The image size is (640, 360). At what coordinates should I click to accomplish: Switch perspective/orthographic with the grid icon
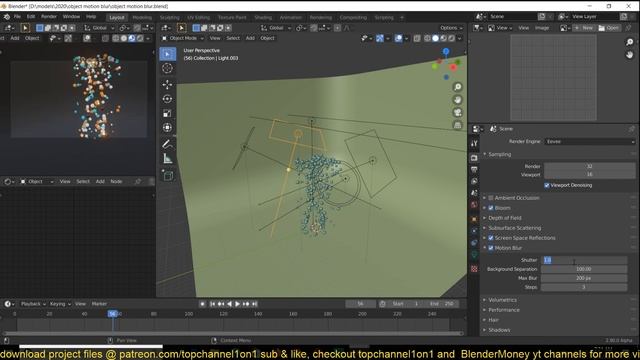[x=458, y=125]
